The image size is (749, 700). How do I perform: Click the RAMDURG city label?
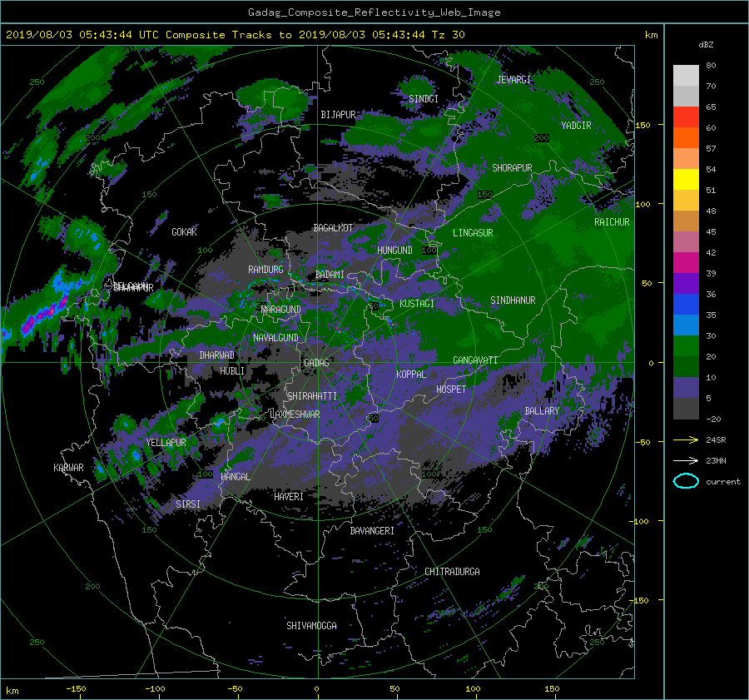(265, 270)
